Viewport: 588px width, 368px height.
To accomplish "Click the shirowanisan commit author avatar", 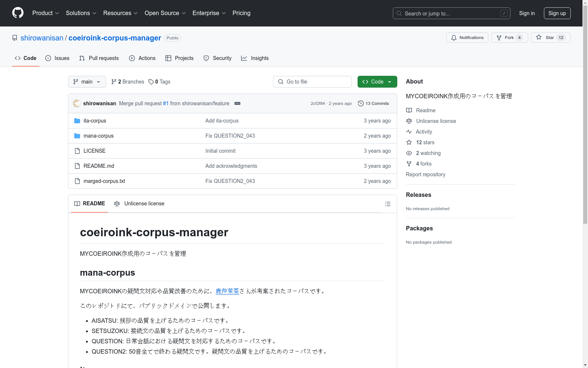I will point(77,103).
